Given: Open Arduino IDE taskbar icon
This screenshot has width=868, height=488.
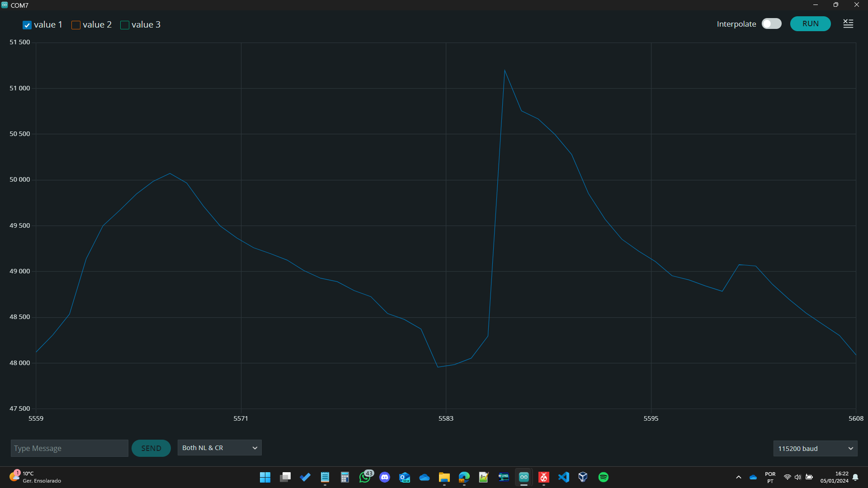Looking at the screenshot, I should click(x=524, y=477).
